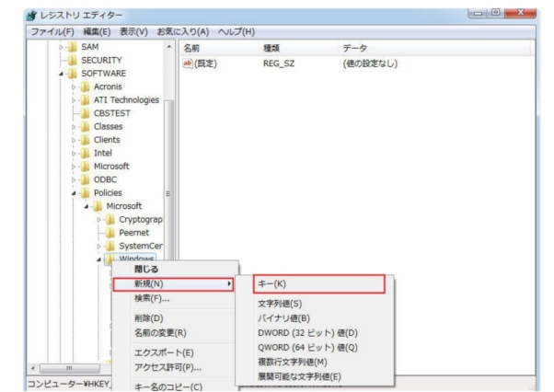This screenshot has height=392, width=554.
Task: Open the 新規(N) submenu
Action: (x=173, y=284)
